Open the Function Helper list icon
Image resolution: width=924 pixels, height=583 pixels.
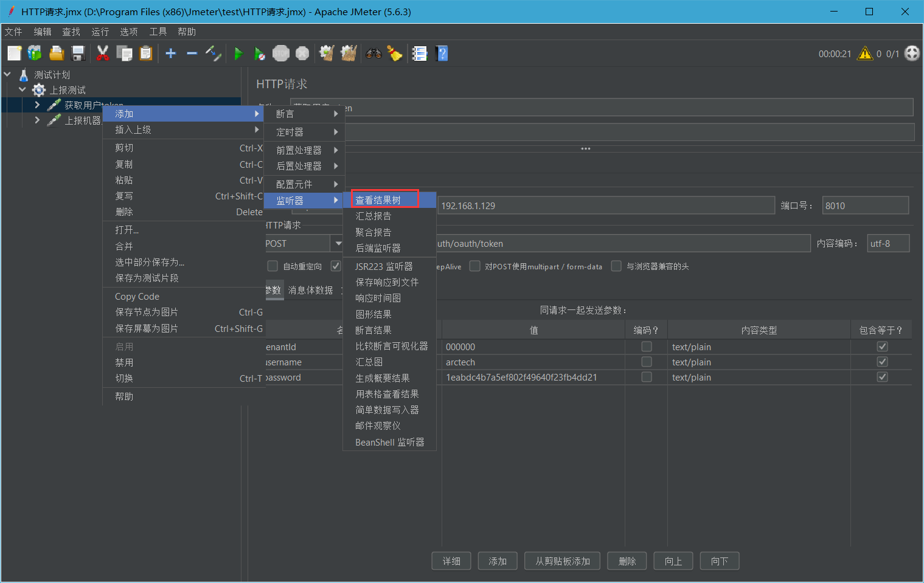tap(420, 53)
